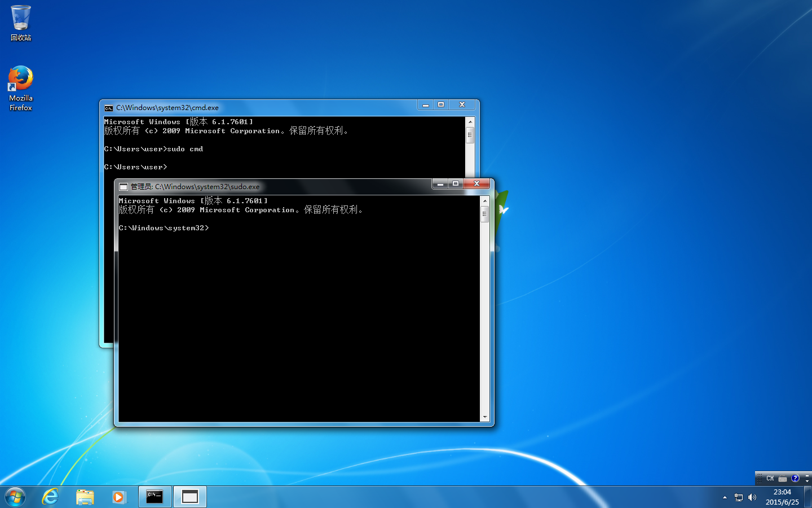The image size is (812, 508).
Task: Open language bar options small arrow
Action: (807, 481)
